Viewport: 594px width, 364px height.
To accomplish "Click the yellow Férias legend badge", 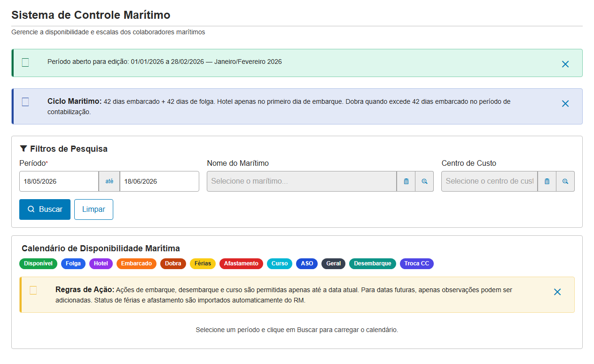I will (203, 263).
